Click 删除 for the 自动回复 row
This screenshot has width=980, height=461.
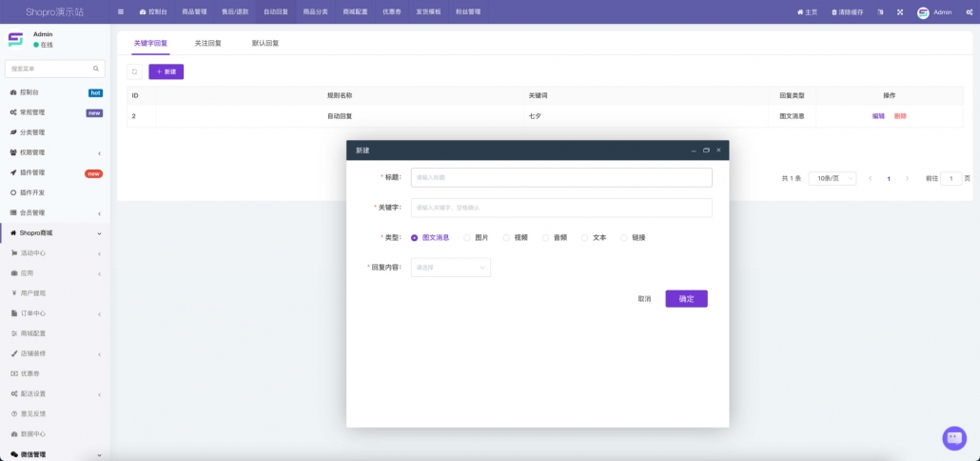click(x=900, y=116)
